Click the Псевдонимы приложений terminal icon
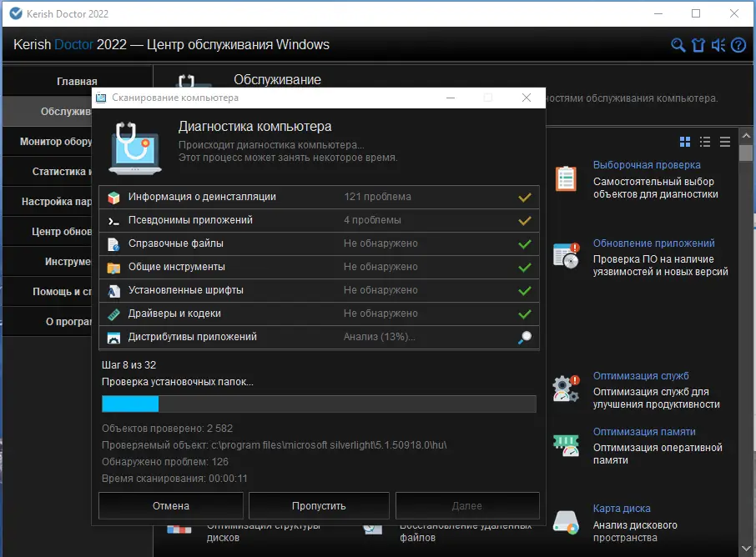The width and height of the screenshot is (756, 557). click(x=113, y=221)
